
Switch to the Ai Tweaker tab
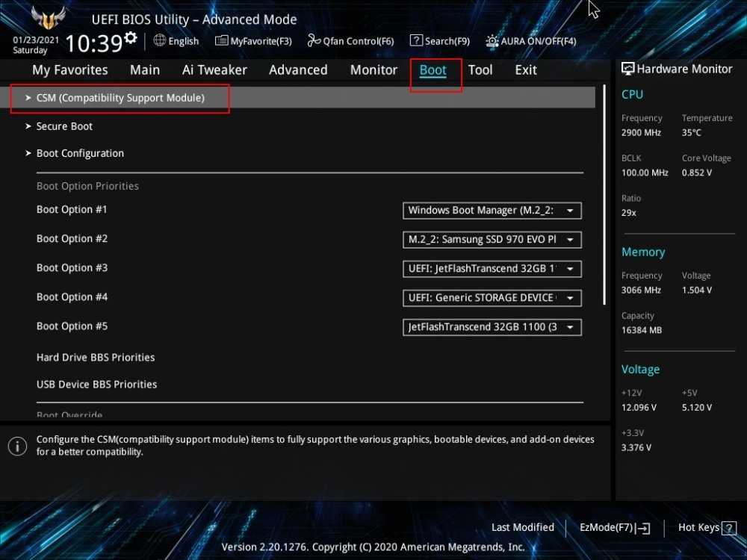214,70
